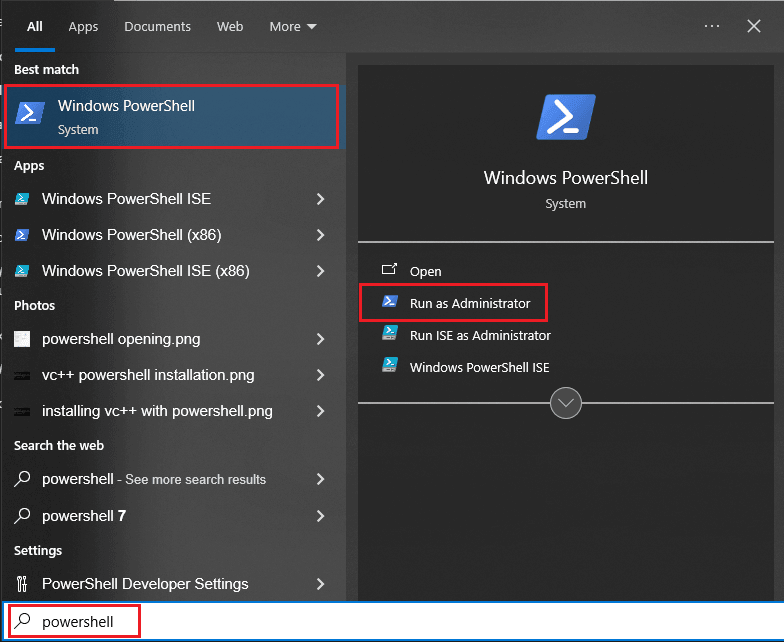Viewport: 784px width, 642px height.
Task: Open the More filter dropdown
Action: [x=293, y=26]
